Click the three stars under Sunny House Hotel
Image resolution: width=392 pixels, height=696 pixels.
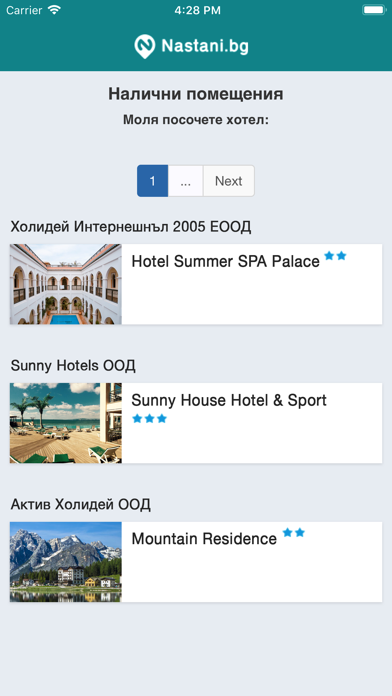(150, 419)
